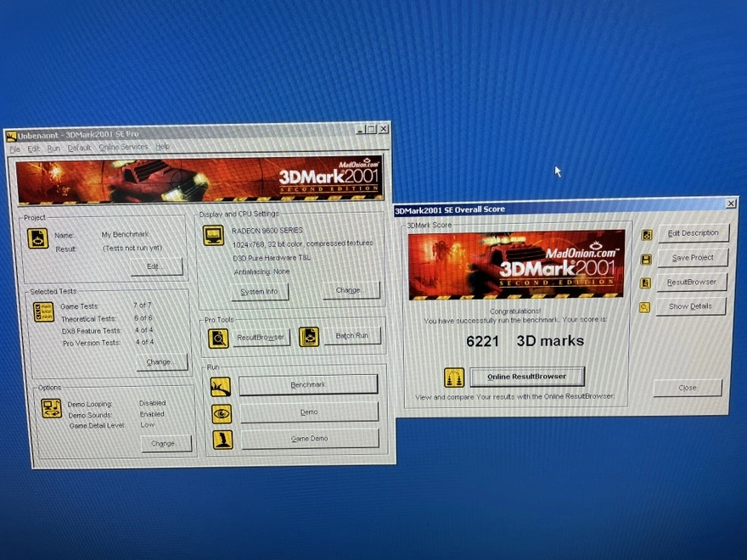
Task: Click Show Details
Action: tap(691, 306)
